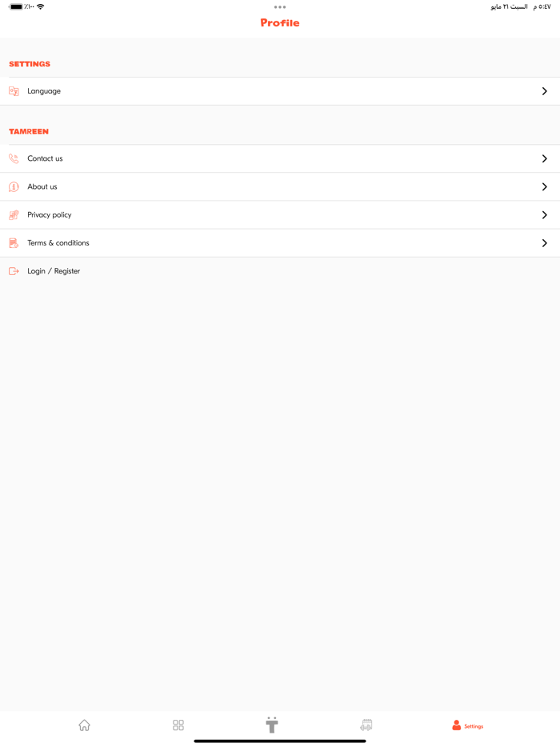Screen dimensions: 560x747
Task: Tap the Tamreen logo icon in bottom bar
Action: (271, 725)
